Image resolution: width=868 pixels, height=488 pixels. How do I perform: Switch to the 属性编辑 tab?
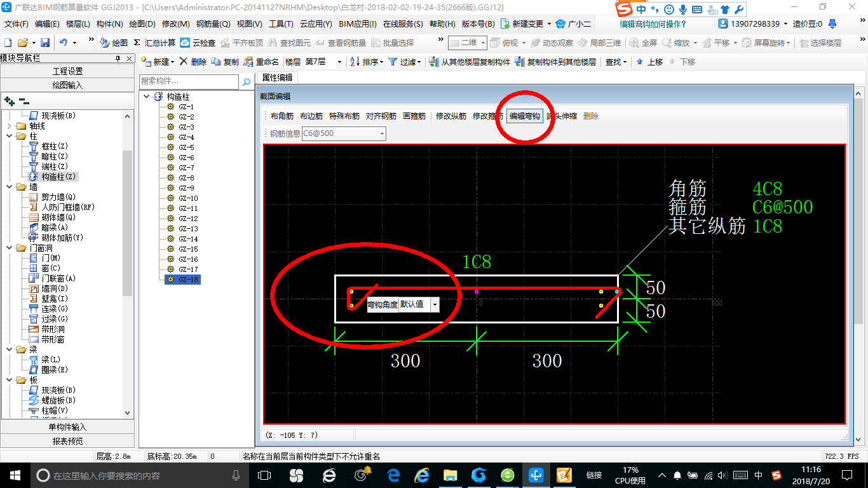click(277, 78)
